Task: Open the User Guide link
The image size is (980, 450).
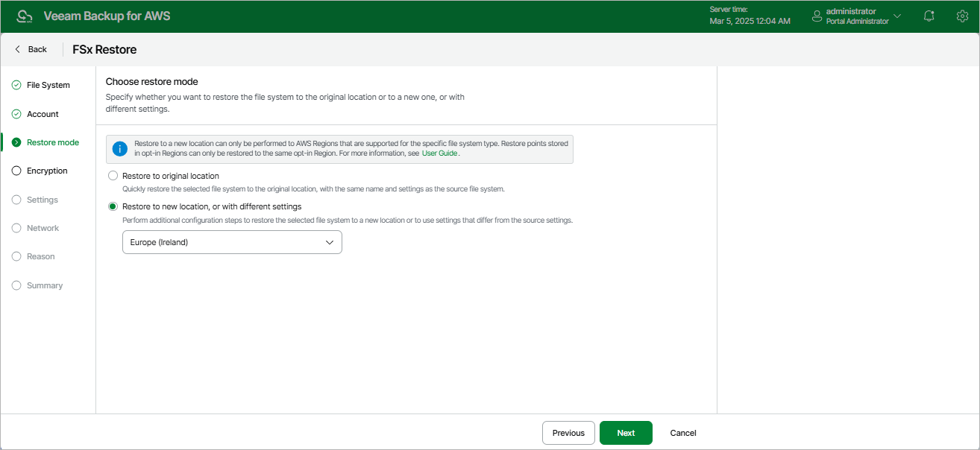Action: 439,153
